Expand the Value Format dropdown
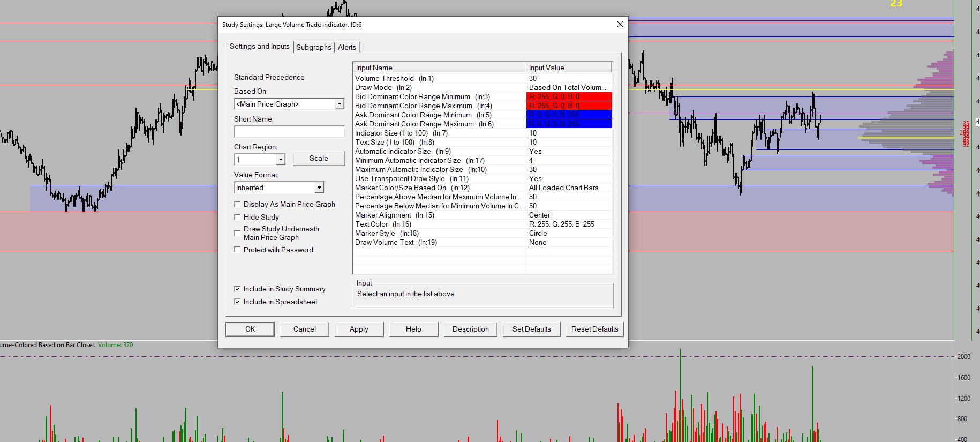Screen dimensions: 980x442 point(319,188)
